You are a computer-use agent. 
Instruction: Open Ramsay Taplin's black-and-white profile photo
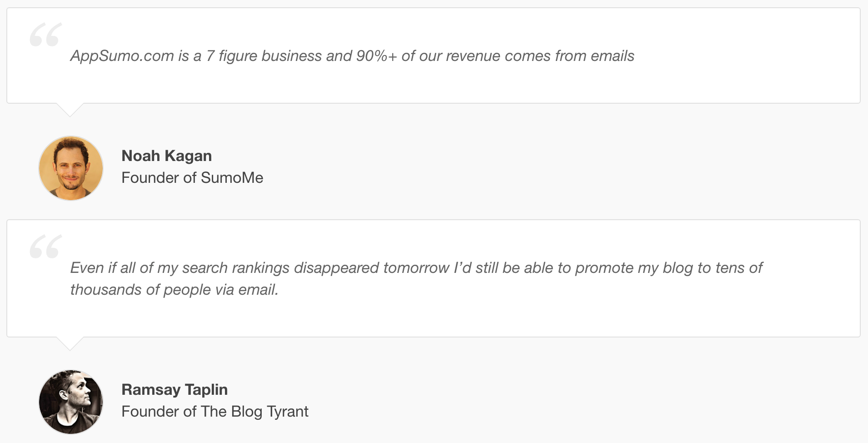click(x=71, y=402)
